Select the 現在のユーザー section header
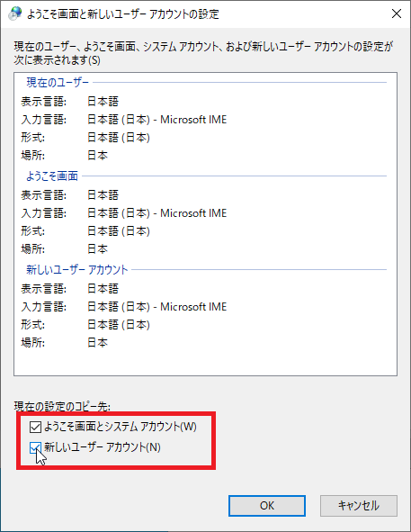Screen dimensions: 411x532 pyautogui.click(x=58, y=83)
